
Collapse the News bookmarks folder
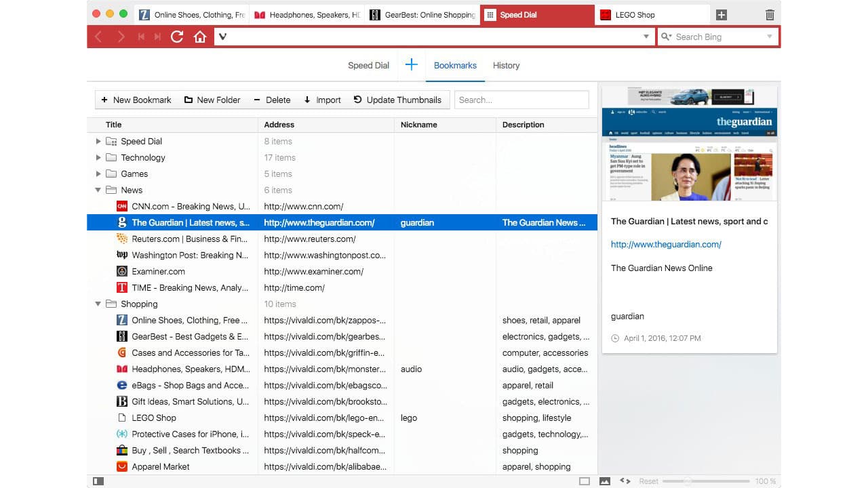[x=98, y=190]
